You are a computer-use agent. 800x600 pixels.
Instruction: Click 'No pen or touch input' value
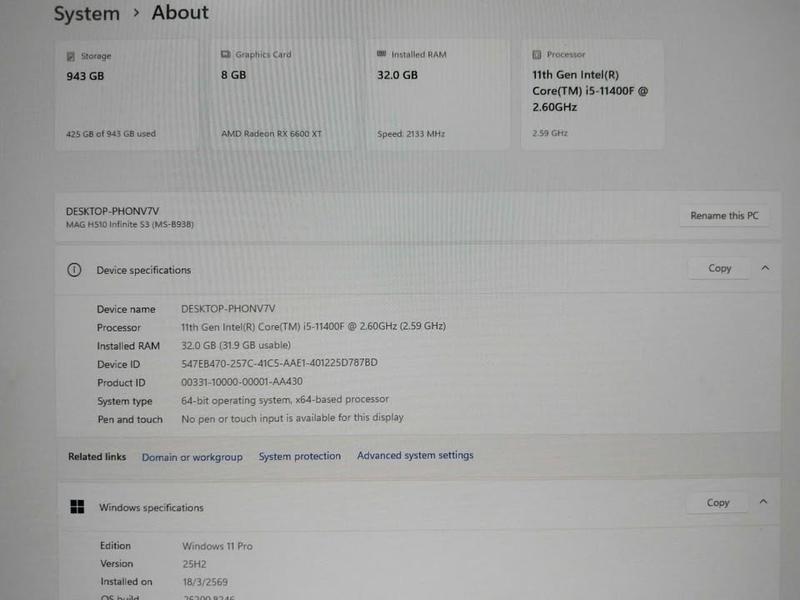[292, 418]
